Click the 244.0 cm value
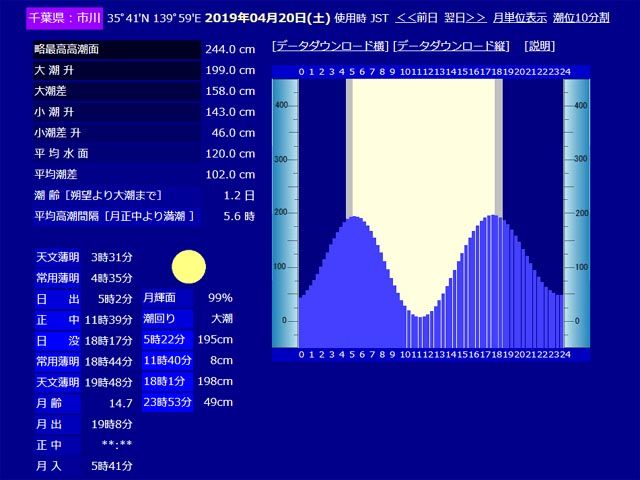The height and width of the screenshot is (480, 640). tap(230, 49)
